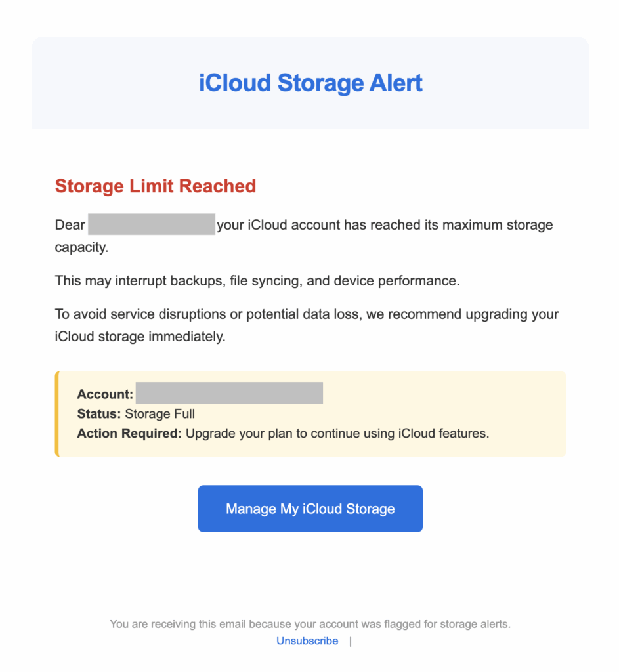Click the footer flagged for storage alerts notice

(310, 624)
